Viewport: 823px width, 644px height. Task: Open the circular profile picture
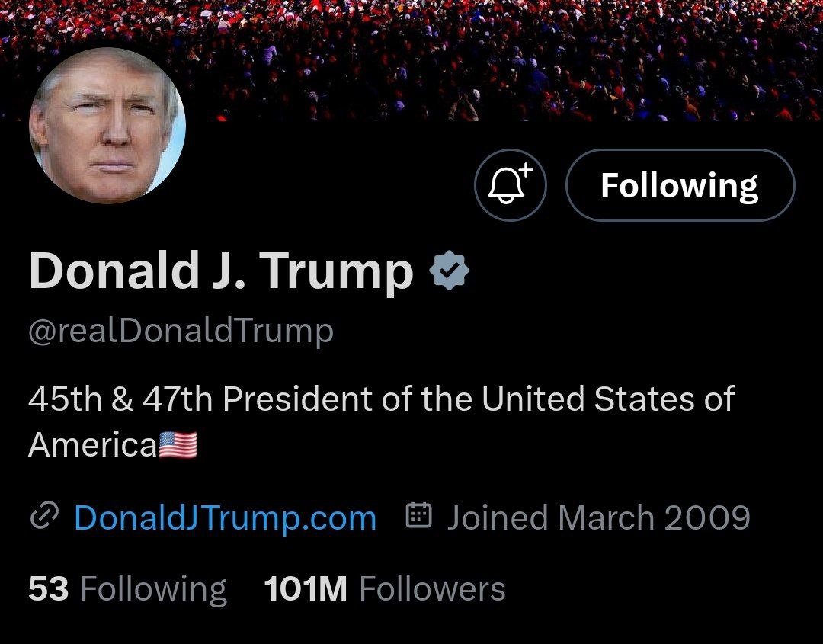pyautogui.click(x=107, y=126)
